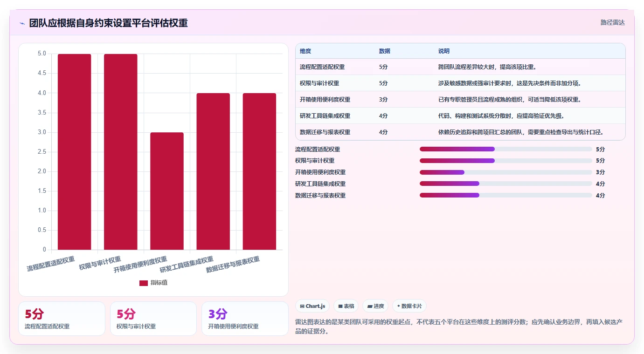Click the 维度 table column header
The image size is (644, 354).
pos(305,51)
